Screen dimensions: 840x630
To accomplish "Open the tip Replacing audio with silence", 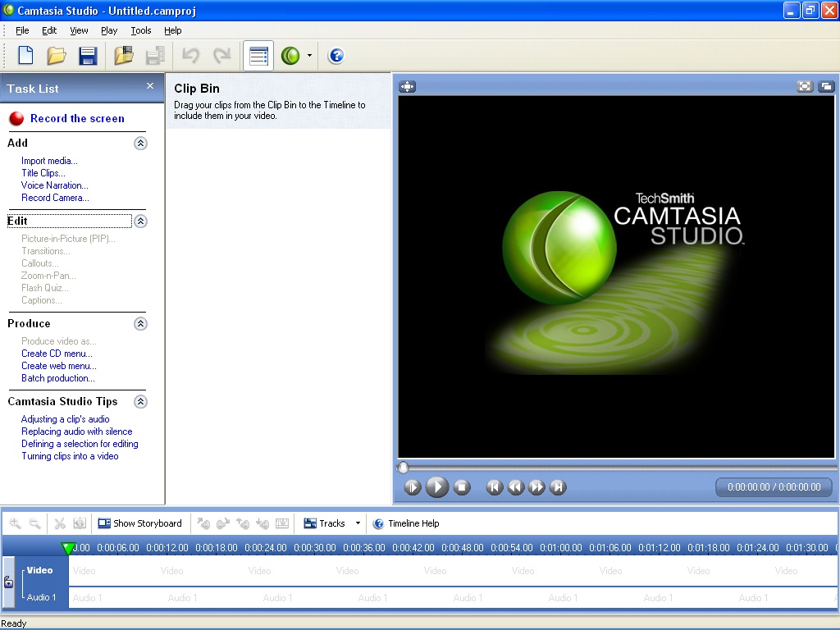I will tap(76, 431).
